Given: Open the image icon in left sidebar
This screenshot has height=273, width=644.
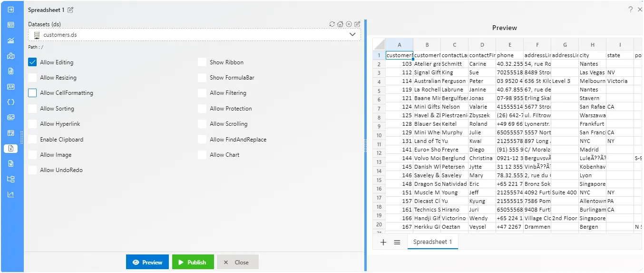Looking at the screenshot, I should [x=11, y=117].
